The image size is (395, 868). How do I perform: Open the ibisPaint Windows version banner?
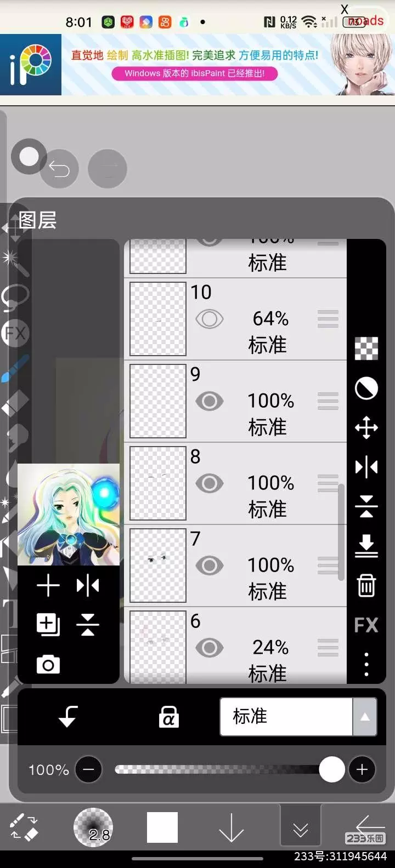coord(198,65)
